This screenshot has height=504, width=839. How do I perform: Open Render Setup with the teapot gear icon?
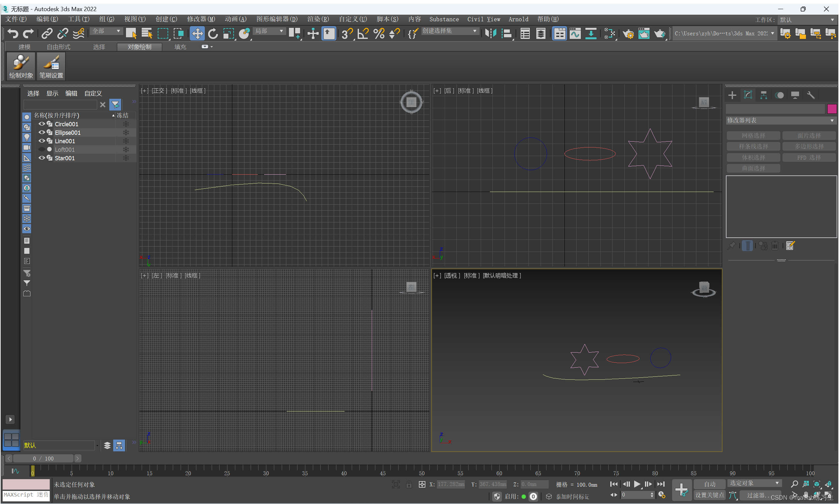point(628,33)
